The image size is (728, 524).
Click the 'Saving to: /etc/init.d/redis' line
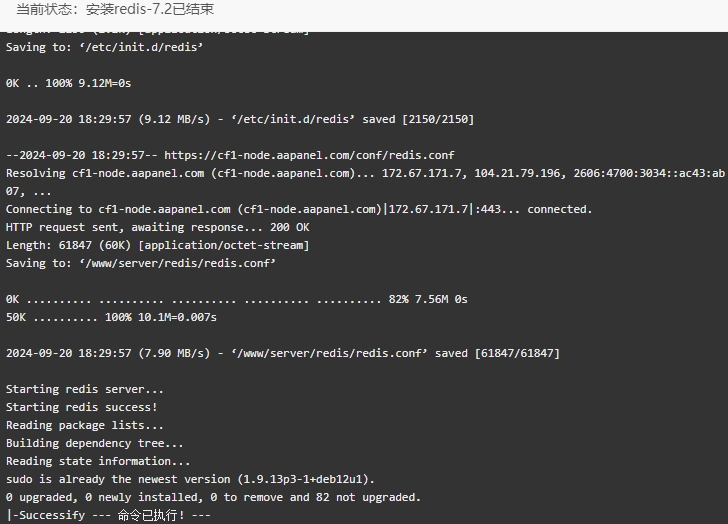tap(104, 47)
